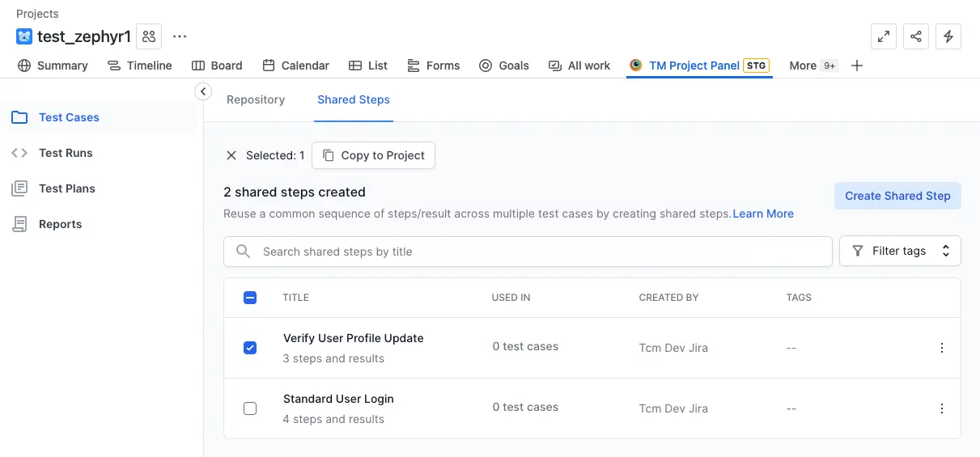Toggle the select-all header checkbox
Viewport: 980px width, 457px height.
coord(250,298)
